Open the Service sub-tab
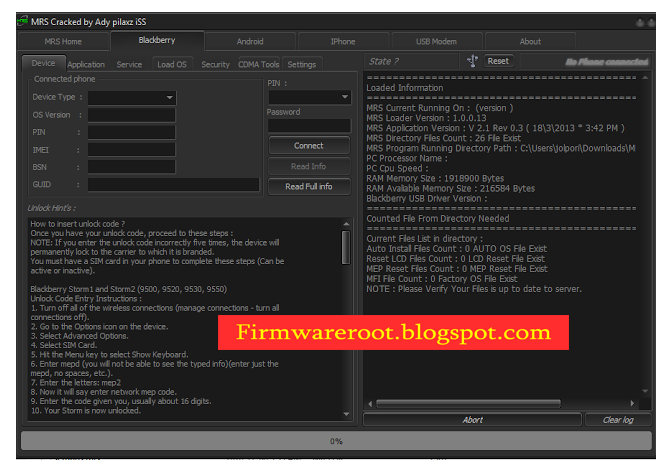 point(129,64)
